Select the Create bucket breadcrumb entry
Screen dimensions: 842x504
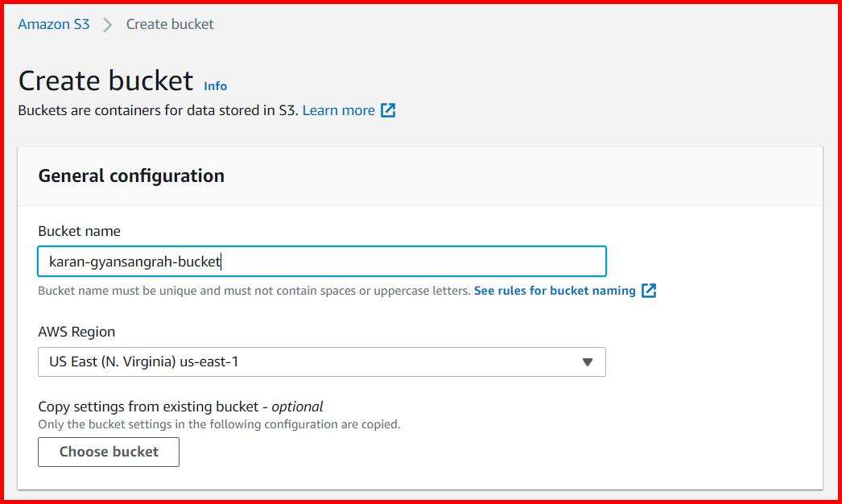[168, 24]
